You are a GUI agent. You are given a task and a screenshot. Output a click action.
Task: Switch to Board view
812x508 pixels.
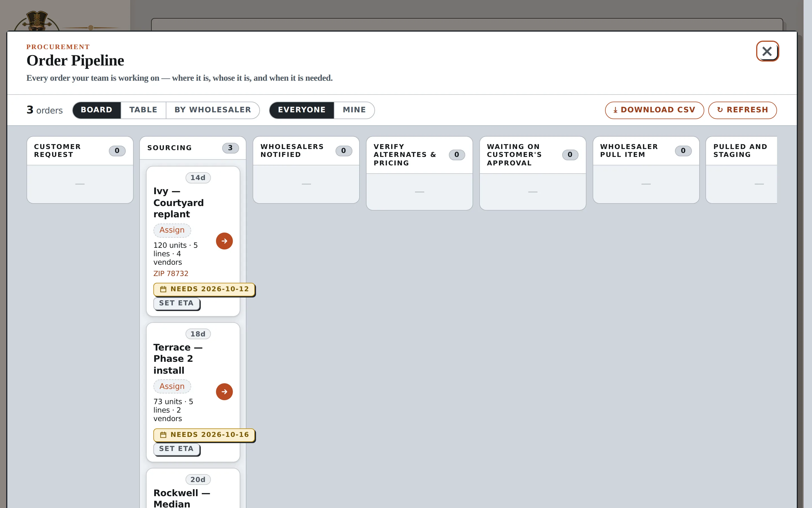click(x=97, y=110)
